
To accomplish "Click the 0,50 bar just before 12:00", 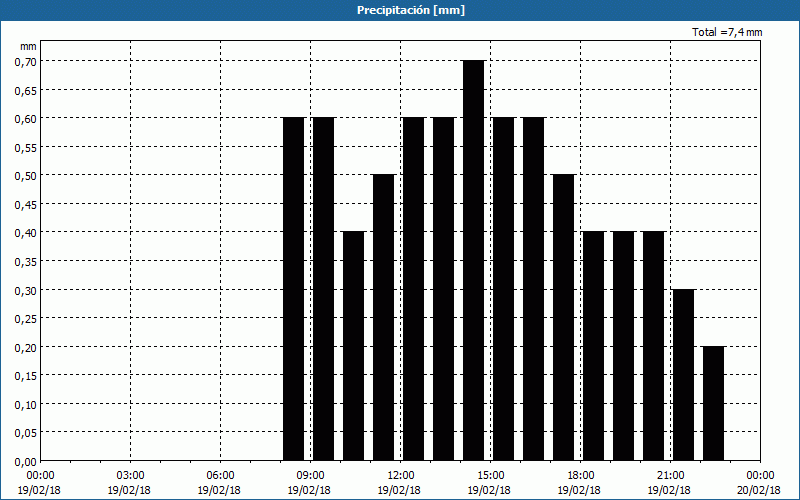I will click(x=384, y=317).
